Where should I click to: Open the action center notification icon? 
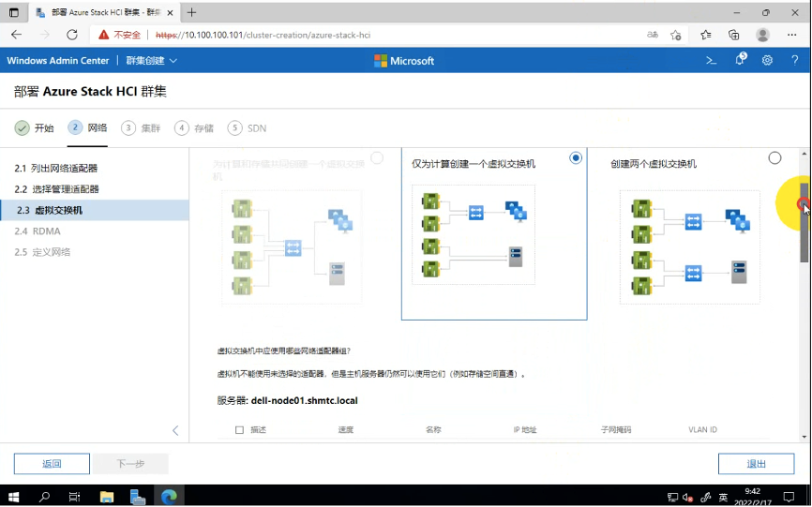[x=789, y=498]
